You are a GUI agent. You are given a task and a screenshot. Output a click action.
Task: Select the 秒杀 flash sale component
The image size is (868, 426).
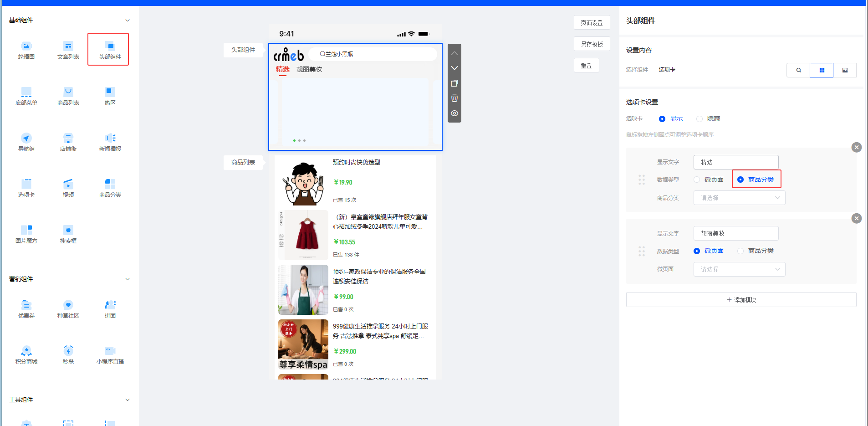[x=68, y=351]
